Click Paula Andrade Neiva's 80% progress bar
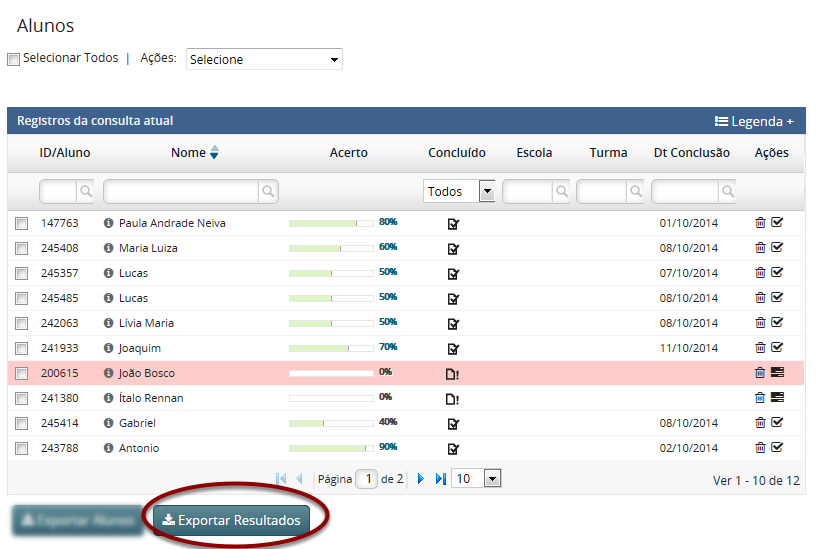 point(331,223)
